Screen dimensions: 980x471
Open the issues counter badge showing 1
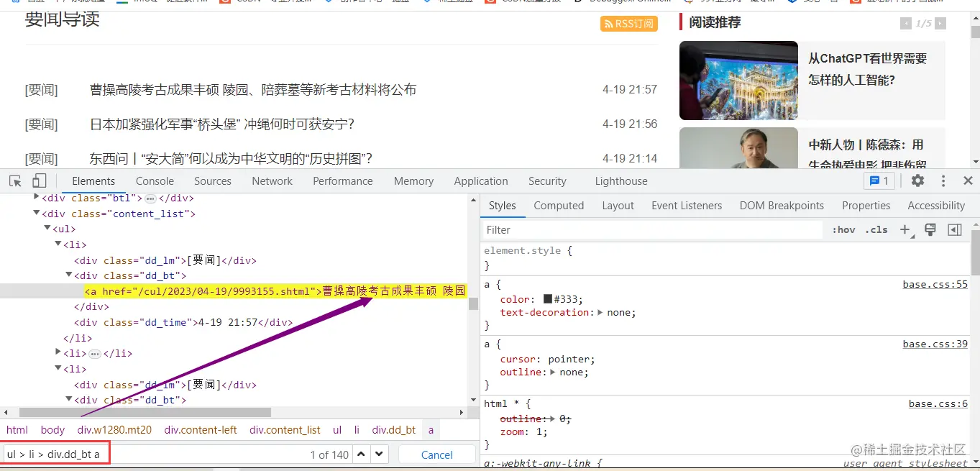[879, 181]
